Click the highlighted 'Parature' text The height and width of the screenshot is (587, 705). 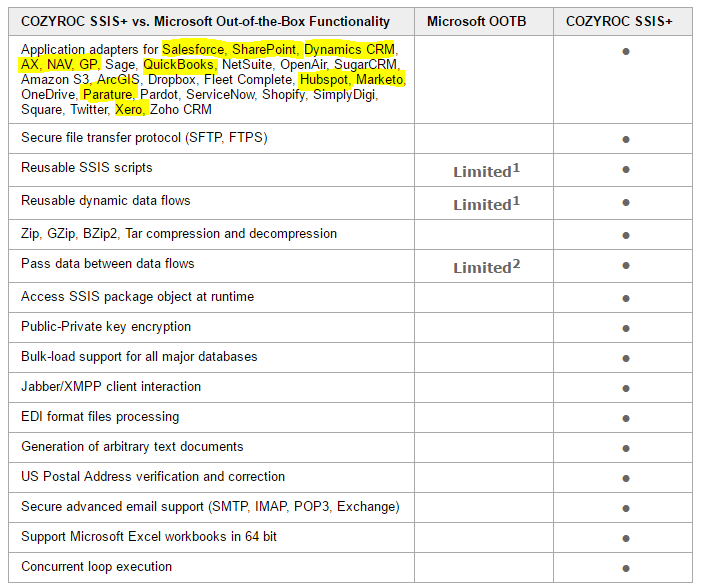[x=107, y=94]
